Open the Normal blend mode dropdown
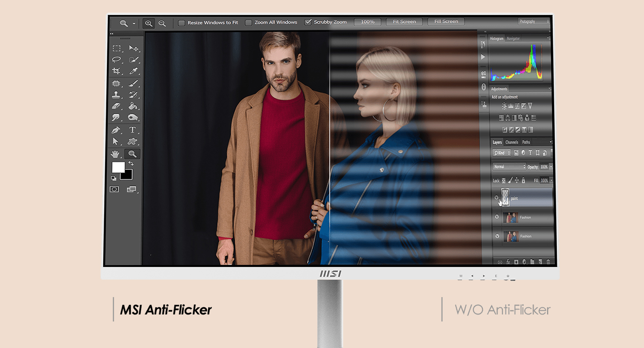This screenshot has height=348, width=644. tap(509, 167)
